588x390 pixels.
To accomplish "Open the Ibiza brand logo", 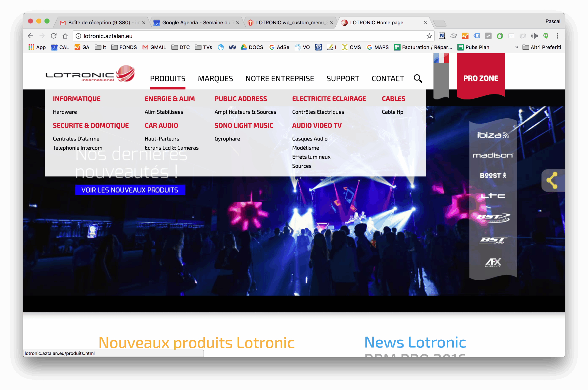I will [x=493, y=135].
